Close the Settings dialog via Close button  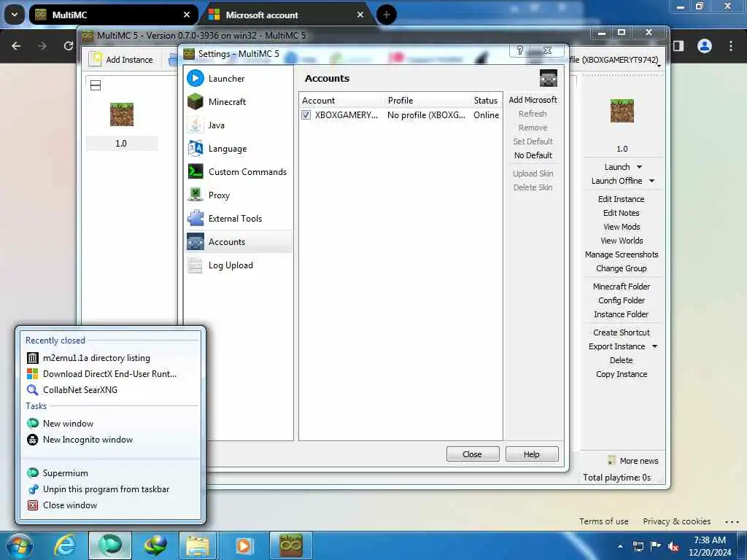click(x=472, y=454)
